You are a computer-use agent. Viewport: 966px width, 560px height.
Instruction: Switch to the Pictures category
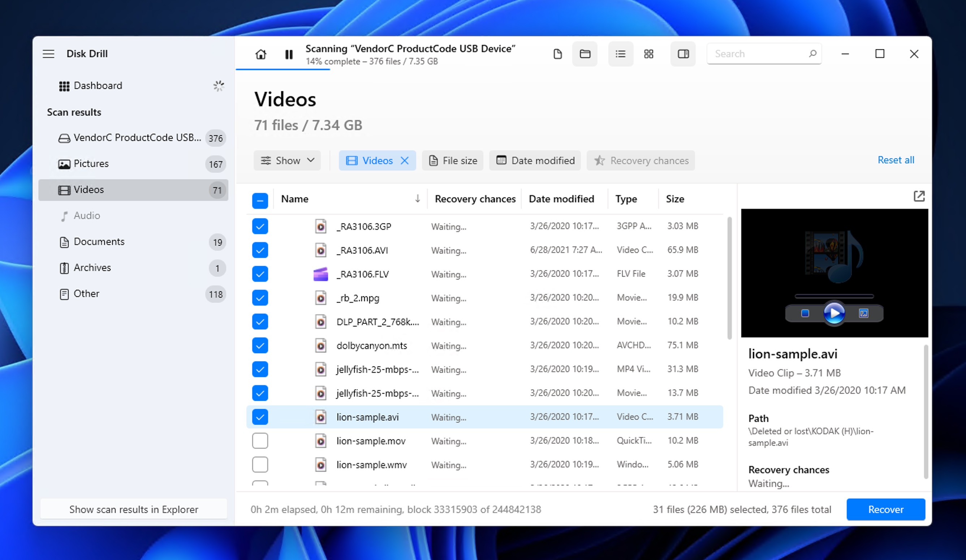point(91,164)
